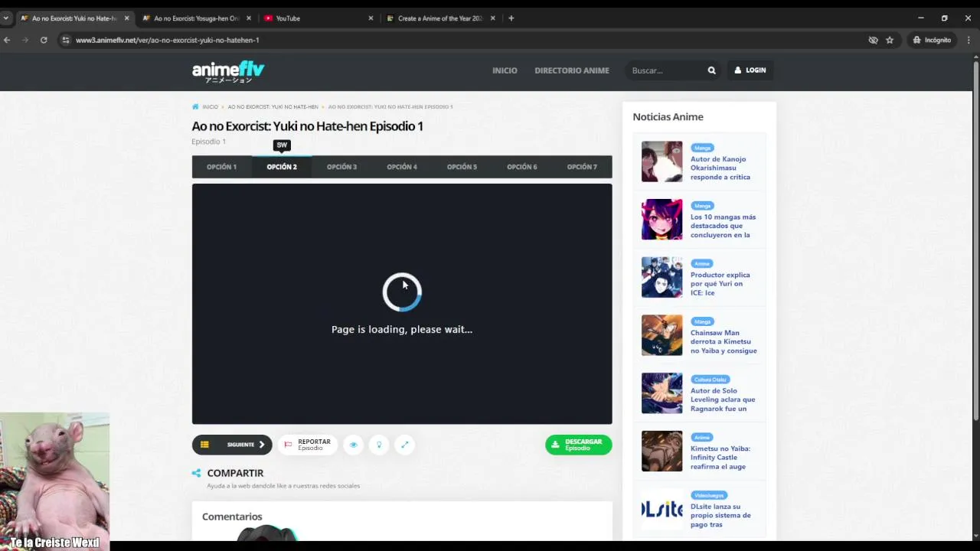This screenshot has height=551, width=980.
Task: Open the tab search dropdown arrow
Action: (5, 18)
